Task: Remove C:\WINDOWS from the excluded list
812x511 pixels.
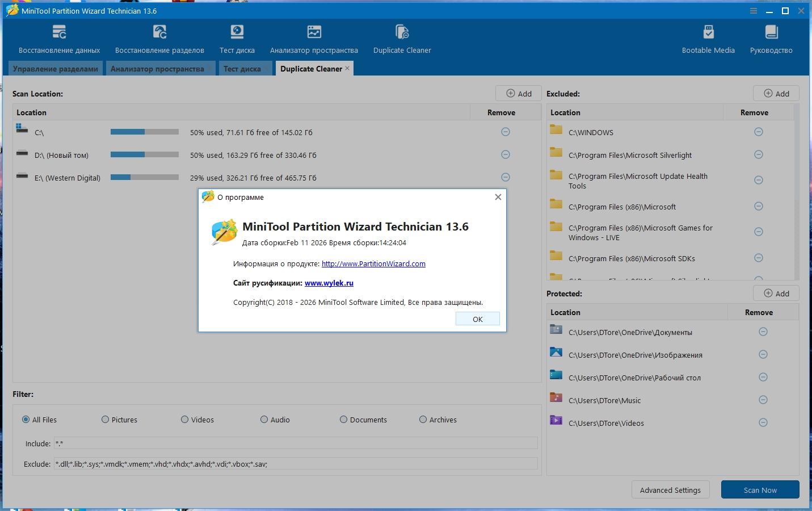Action: tap(759, 132)
